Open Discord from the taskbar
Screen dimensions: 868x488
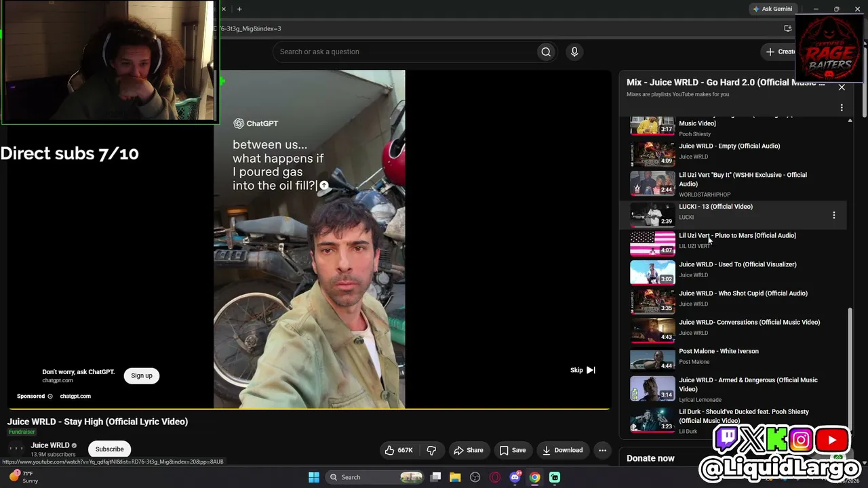(515, 477)
